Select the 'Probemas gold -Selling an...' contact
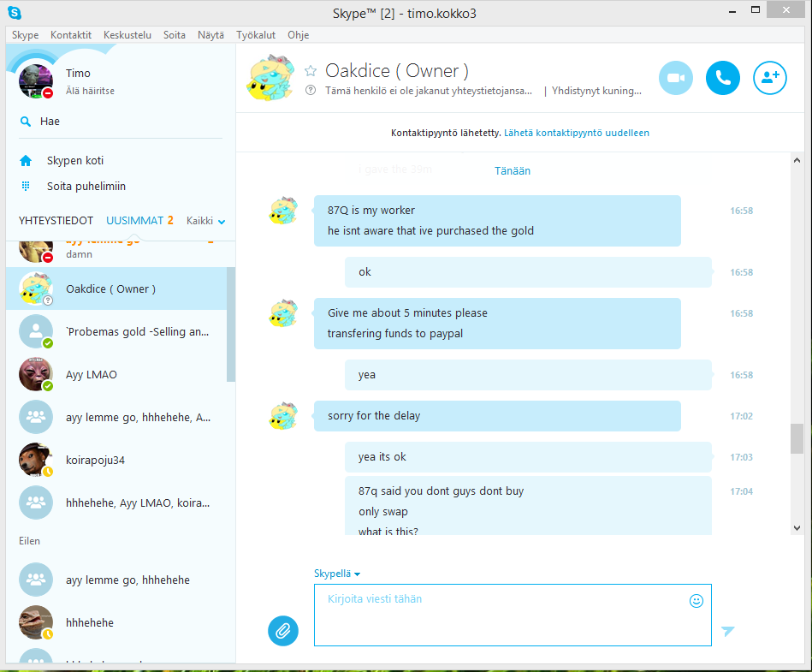Image resolution: width=812 pixels, height=672 pixels. point(116,331)
